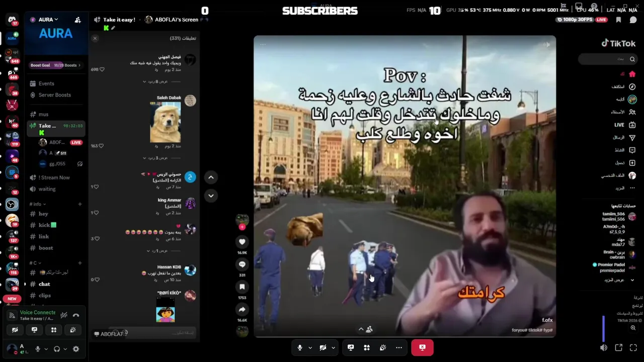Open the clips text channel
The image size is (644, 362).
(45, 296)
